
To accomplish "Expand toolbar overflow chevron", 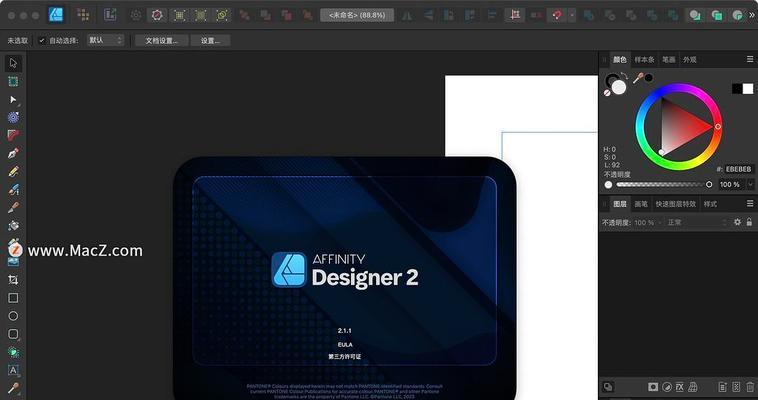I will pyautogui.click(x=752, y=15).
